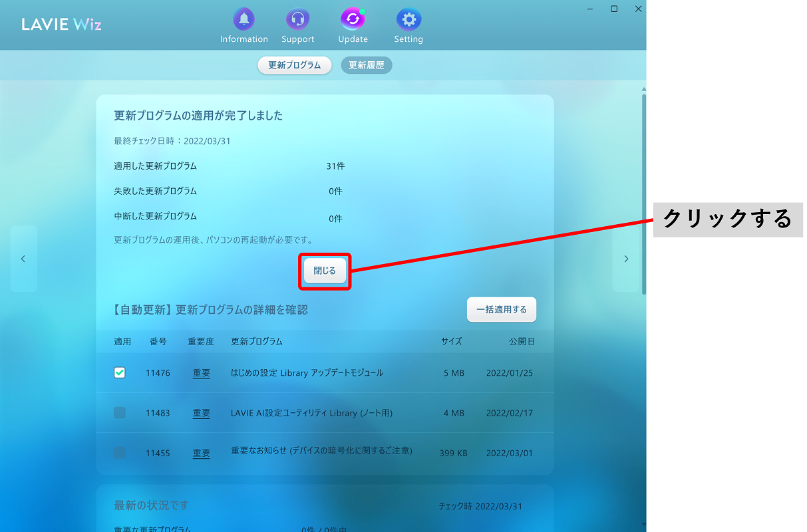This screenshot has width=807, height=532.
Task: Click チェック時 2022/03/31 text
Action: click(480, 507)
